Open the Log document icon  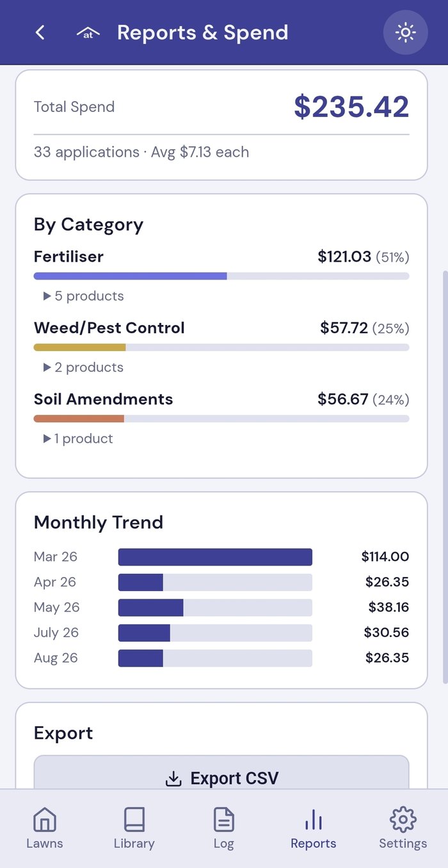pos(223,819)
